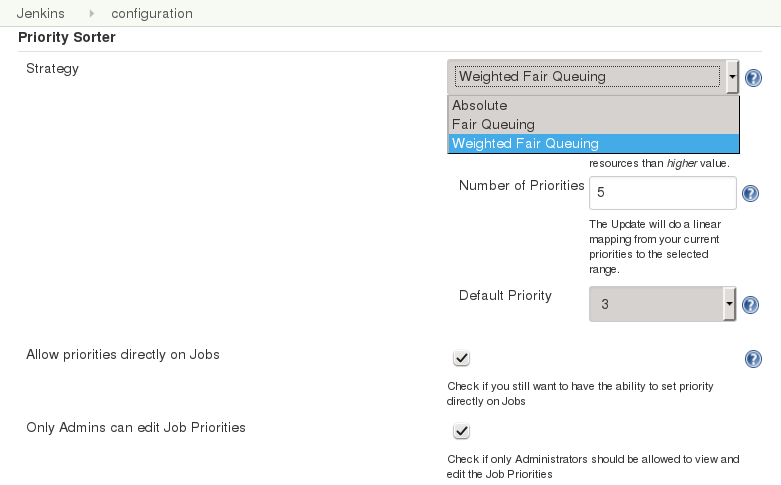Focus the Number of Priorities text field

coord(663,193)
